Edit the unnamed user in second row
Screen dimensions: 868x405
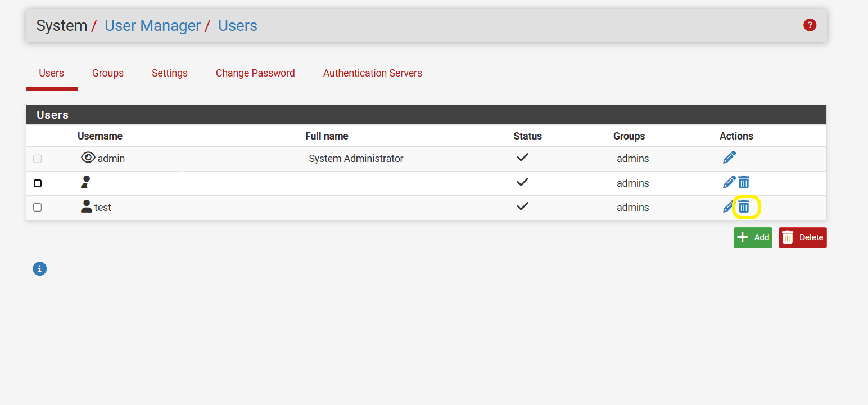[x=729, y=182]
